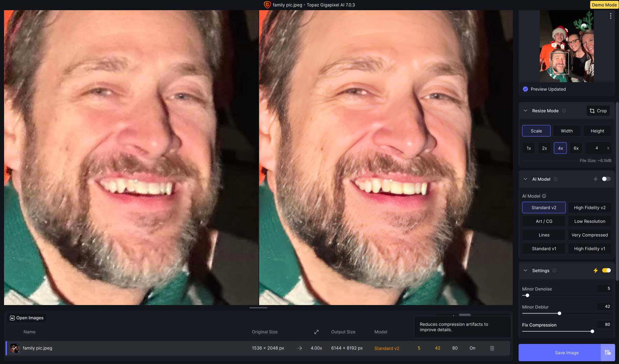Collapse the Resize Mode section
The image size is (619, 364).
[x=525, y=111]
